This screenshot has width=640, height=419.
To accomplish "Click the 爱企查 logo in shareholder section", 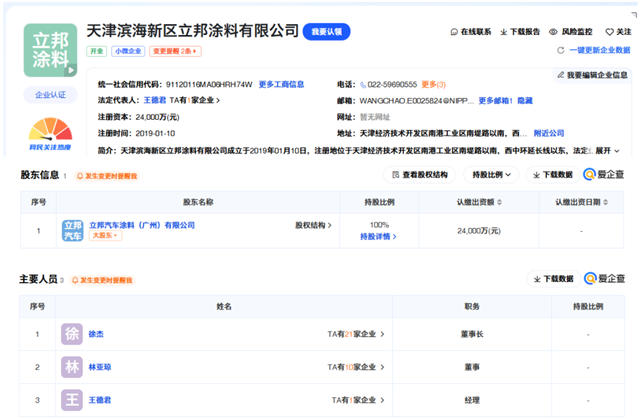I will [x=604, y=175].
